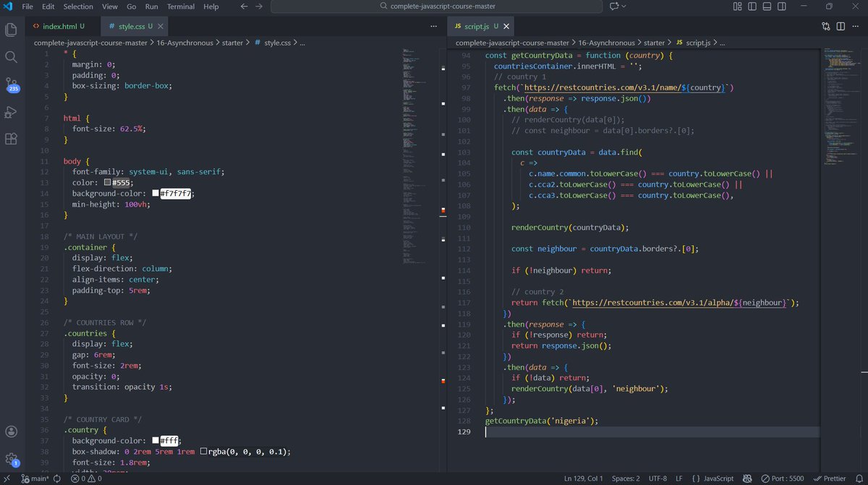The image size is (868, 485).
Task: Open the Run and Debug view
Action: pos(11,111)
